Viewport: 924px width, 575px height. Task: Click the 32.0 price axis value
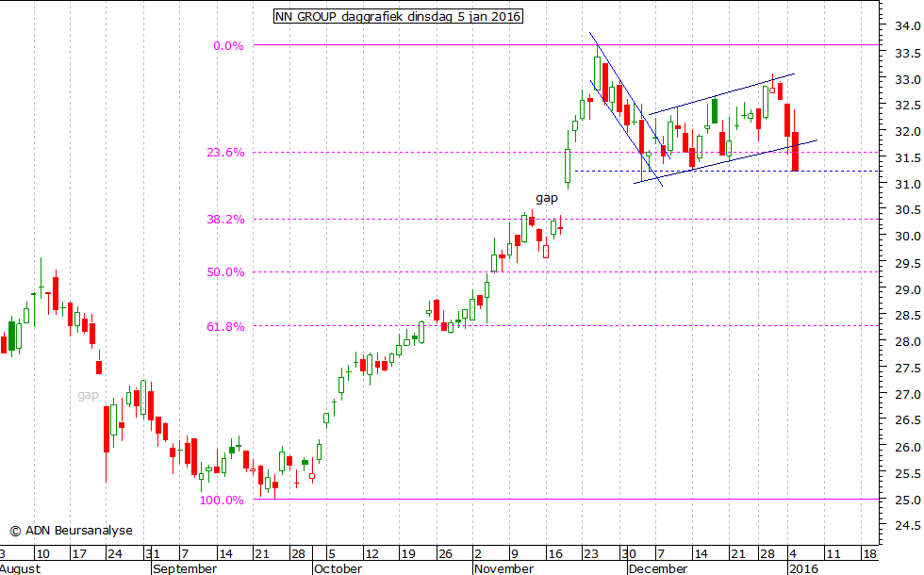click(x=908, y=131)
